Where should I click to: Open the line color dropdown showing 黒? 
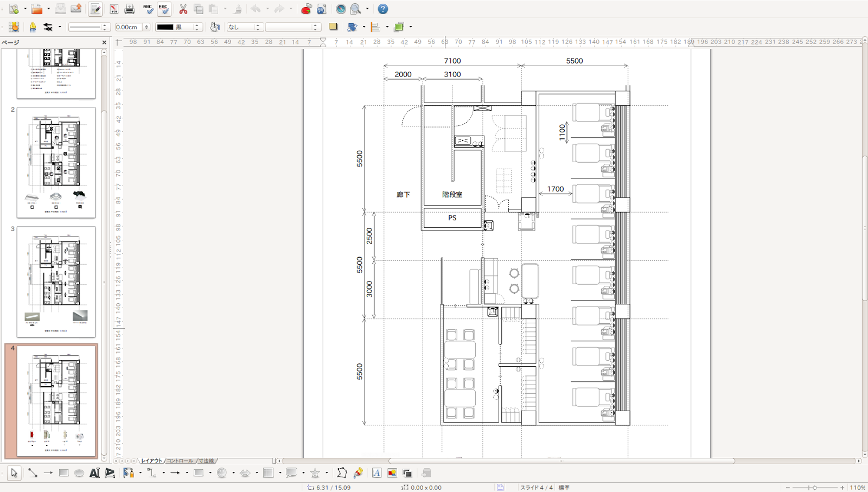(x=178, y=27)
